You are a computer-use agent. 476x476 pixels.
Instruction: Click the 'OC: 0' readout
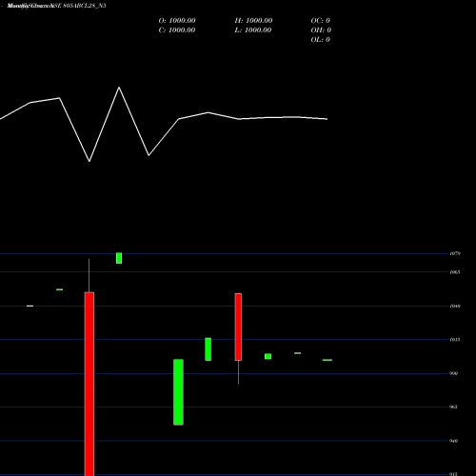[x=321, y=21]
